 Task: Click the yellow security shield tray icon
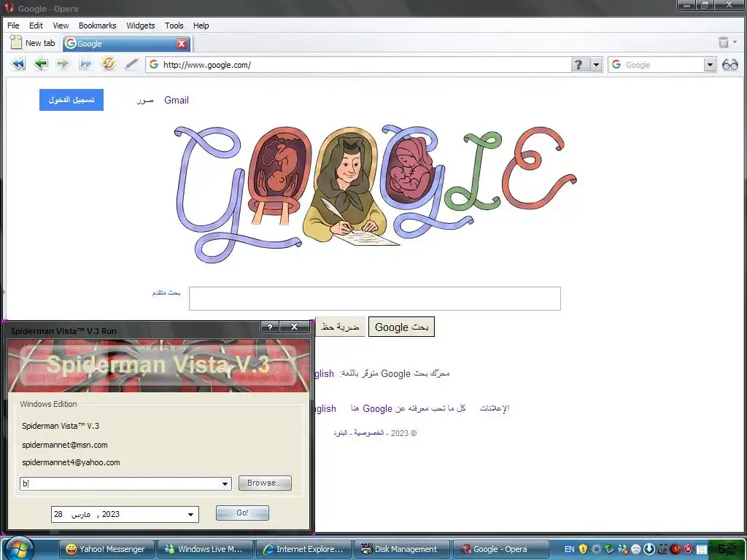(583, 549)
